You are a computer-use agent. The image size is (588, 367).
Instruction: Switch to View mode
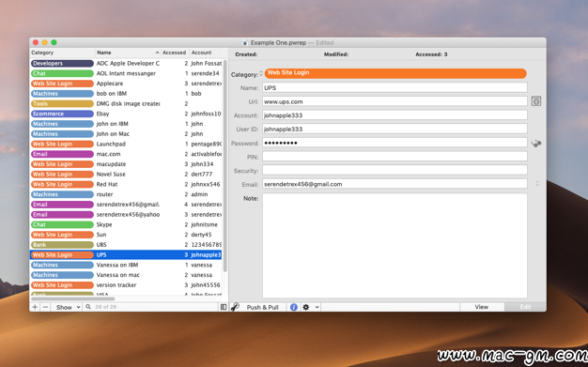[482, 307]
